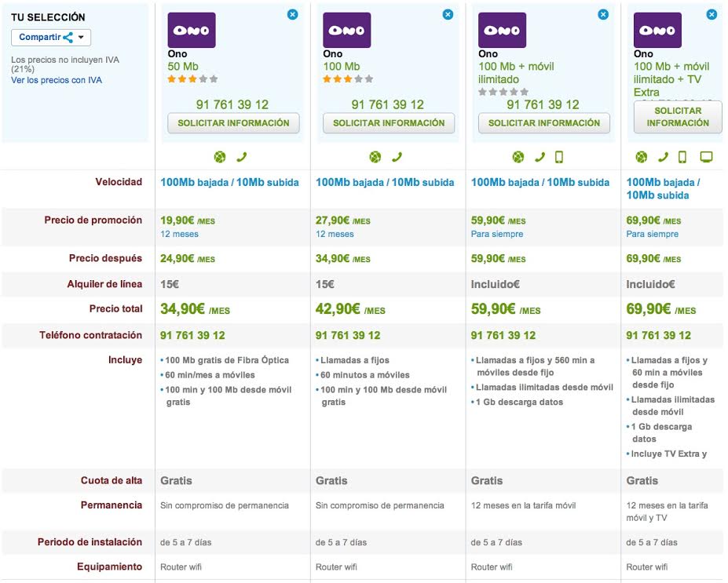The image size is (728, 583).
Task: Request info for the TV Extra plan
Action: [678, 117]
